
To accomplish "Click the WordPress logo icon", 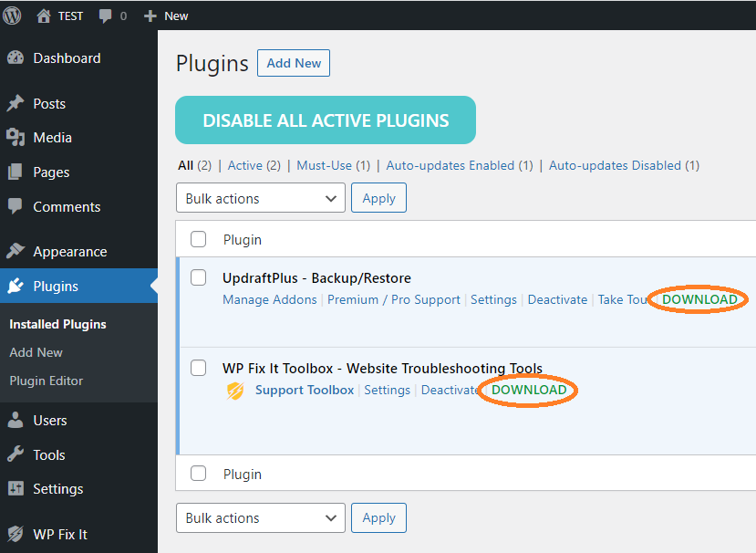I will click(x=12, y=16).
